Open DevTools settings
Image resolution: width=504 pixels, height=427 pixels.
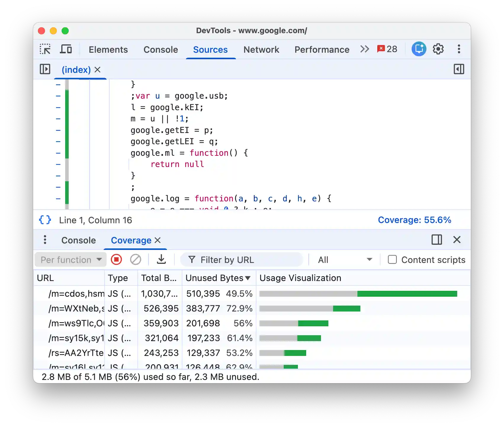click(x=438, y=49)
